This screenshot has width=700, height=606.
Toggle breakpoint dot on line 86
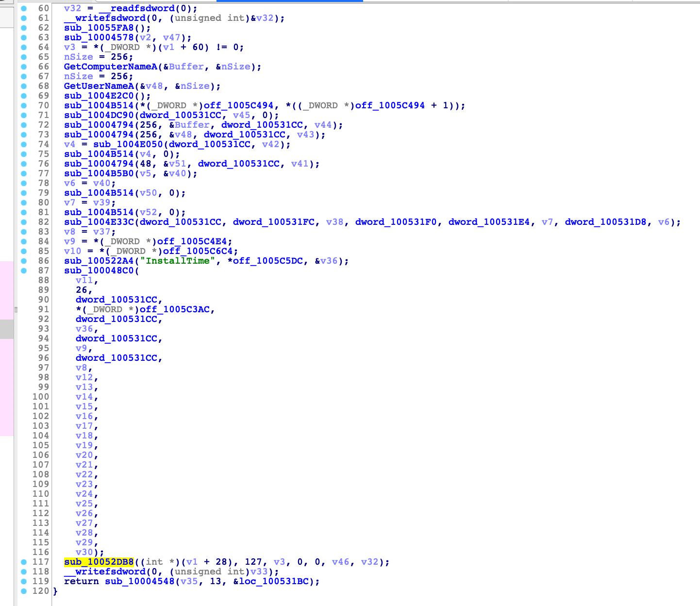pyautogui.click(x=24, y=261)
